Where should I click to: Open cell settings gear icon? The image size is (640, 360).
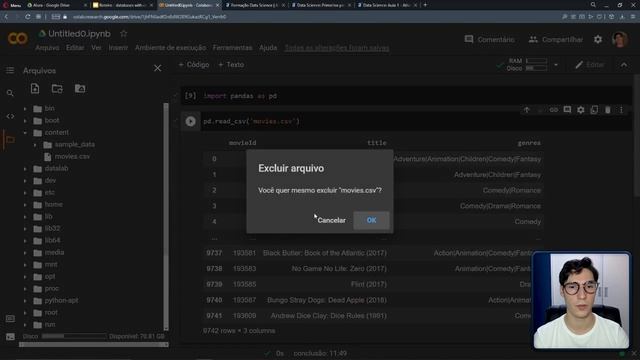point(581,110)
